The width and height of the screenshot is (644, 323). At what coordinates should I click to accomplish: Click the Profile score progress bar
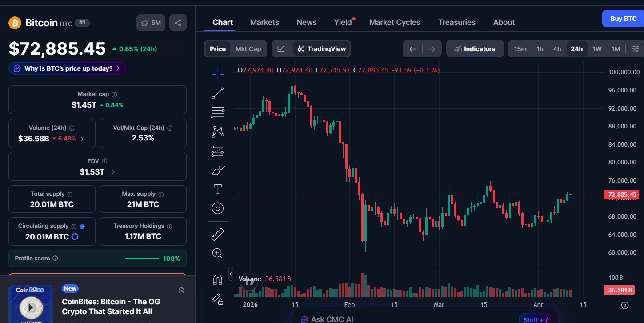click(141, 258)
